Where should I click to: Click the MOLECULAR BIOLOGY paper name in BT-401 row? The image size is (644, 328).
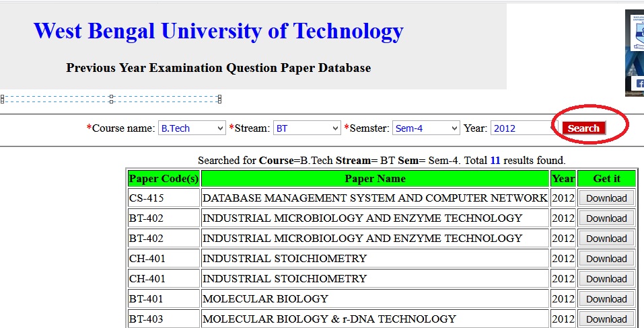375,299
